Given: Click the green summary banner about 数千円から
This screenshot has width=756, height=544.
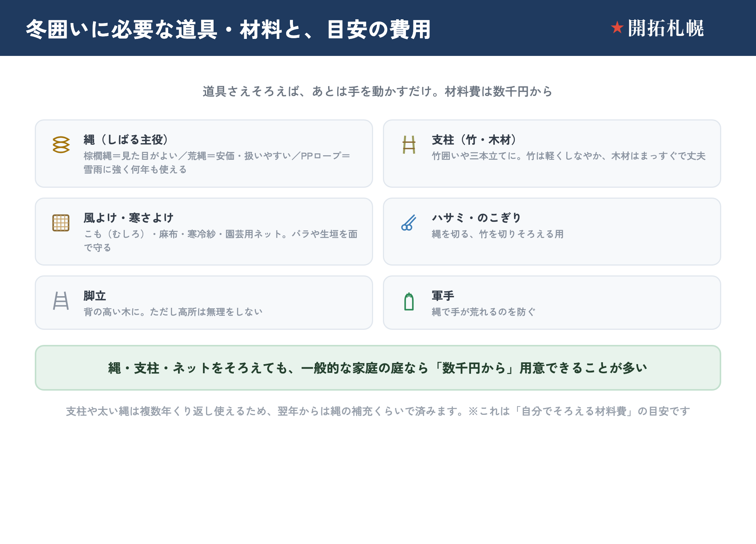Looking at the screenshot, I should [378, 368].
